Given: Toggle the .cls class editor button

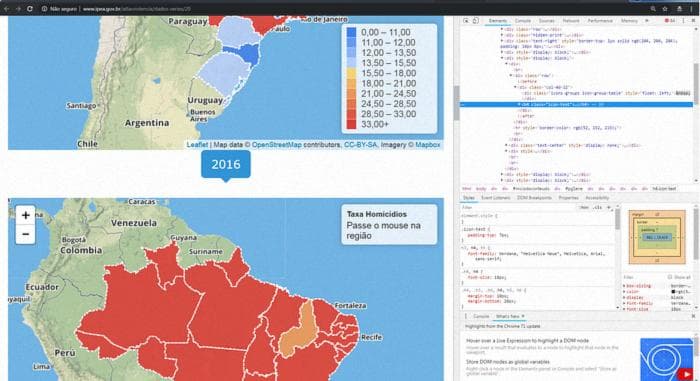Looking at the screenshot, I should click(x=597, y=207).
